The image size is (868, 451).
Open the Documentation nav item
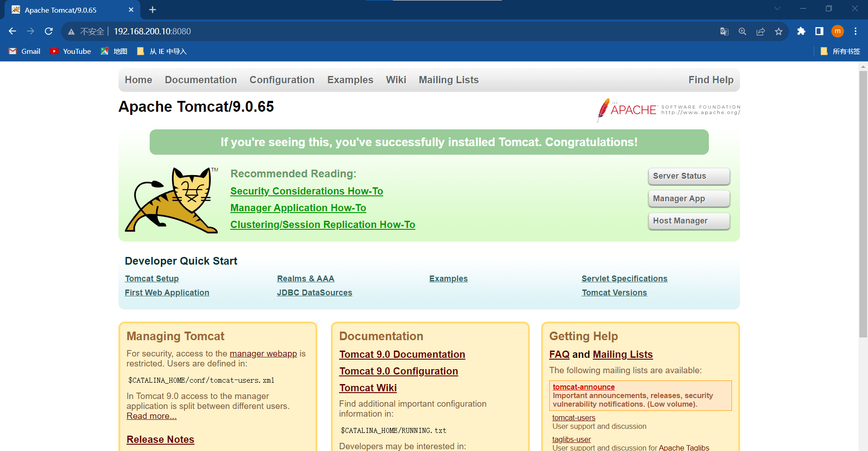pos(201,80)
